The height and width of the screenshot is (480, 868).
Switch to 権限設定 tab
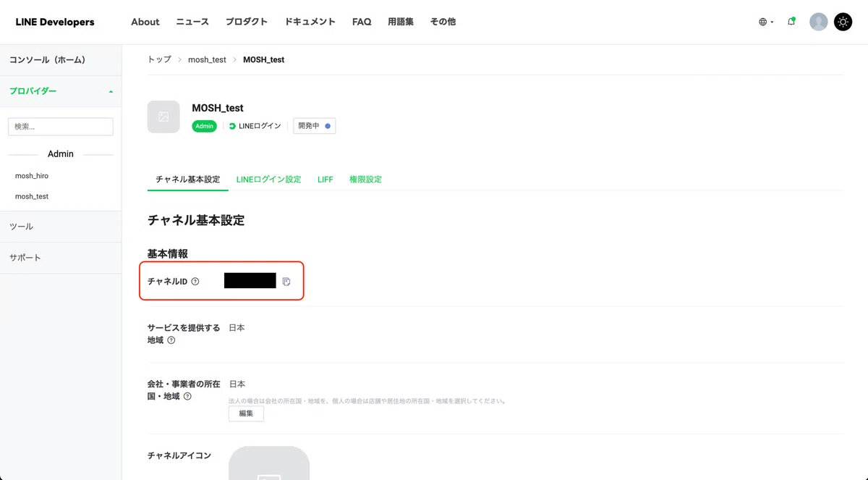click(x=365, y=179)
